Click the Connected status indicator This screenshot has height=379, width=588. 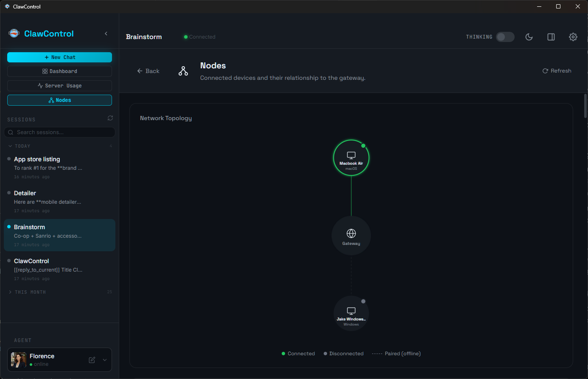[199, 37]
